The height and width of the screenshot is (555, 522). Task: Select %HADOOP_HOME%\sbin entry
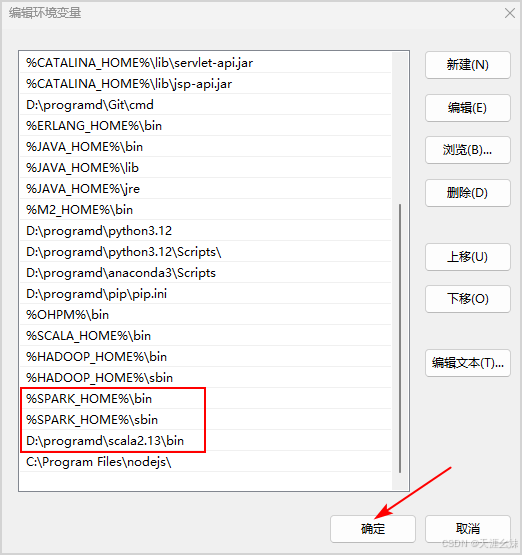[206, 378]
